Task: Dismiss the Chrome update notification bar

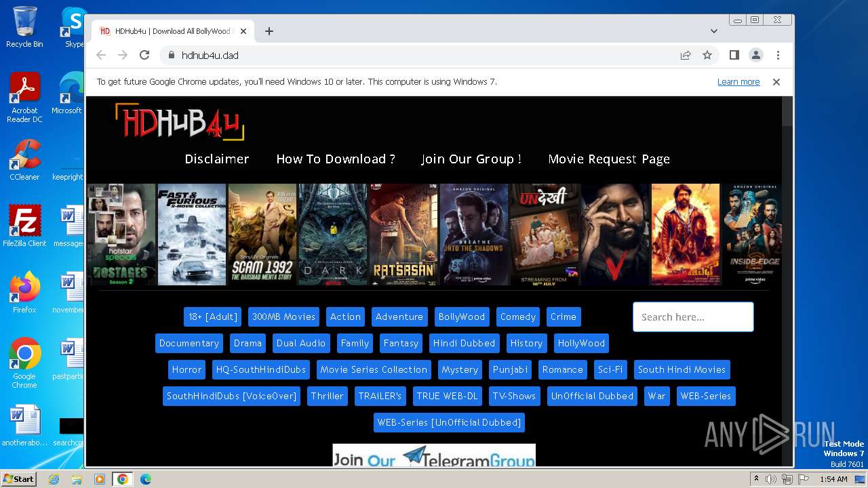Action: [x=776, y=82]
